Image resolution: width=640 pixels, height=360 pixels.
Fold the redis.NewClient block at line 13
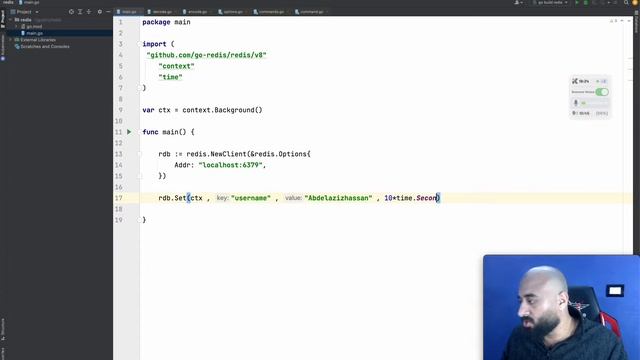[139, 154]
